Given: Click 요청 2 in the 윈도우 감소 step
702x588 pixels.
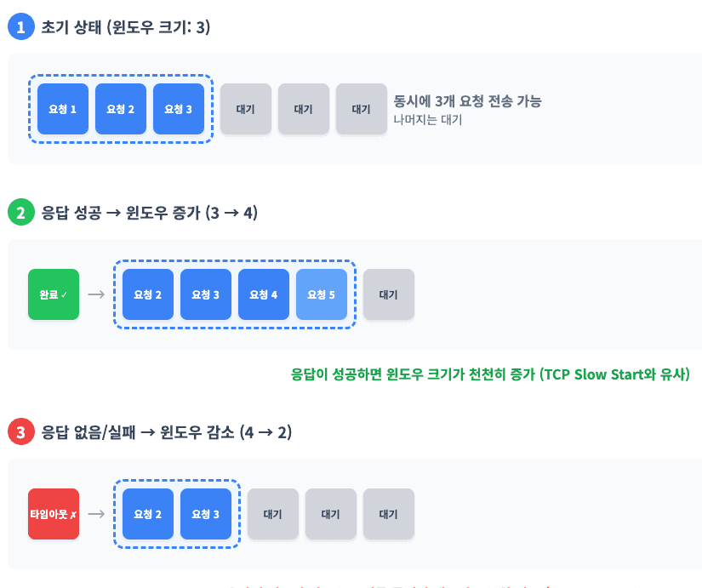Looking at the screenshot, I should point(148,514).
